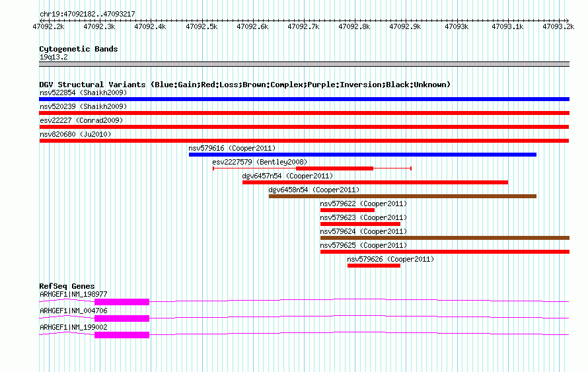588x372 pixels.
Task: Click the 47093.1k ruler label
Action: (507, 26)
